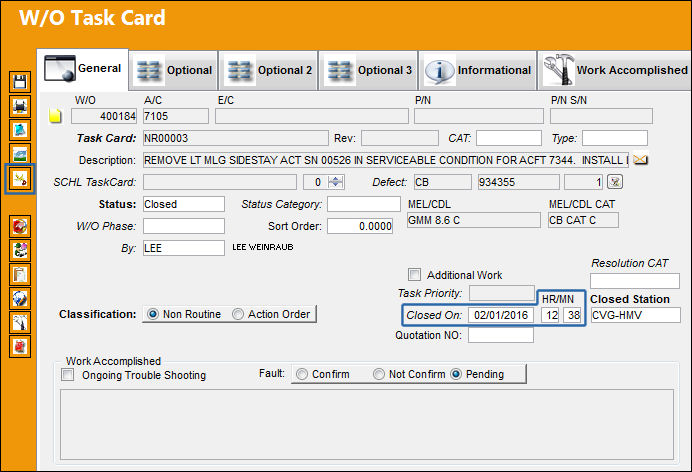Select the Confirm fault radio button
The width and height of the screenshot is (692, 472).
click(302, 374)
